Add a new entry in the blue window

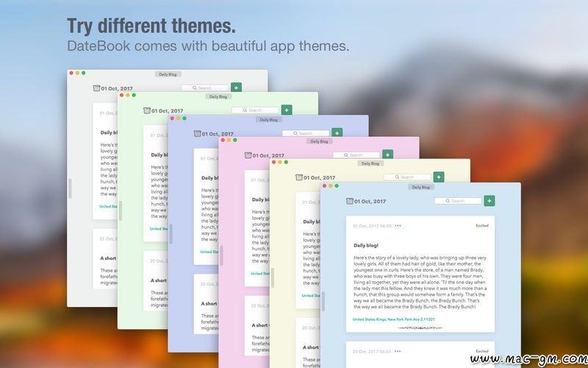(489, 201)
